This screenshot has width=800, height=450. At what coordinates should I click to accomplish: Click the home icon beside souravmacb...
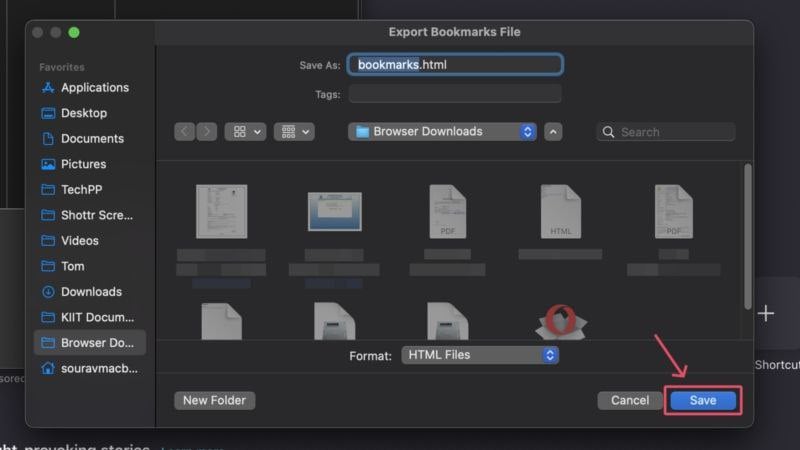pos(48,368)
